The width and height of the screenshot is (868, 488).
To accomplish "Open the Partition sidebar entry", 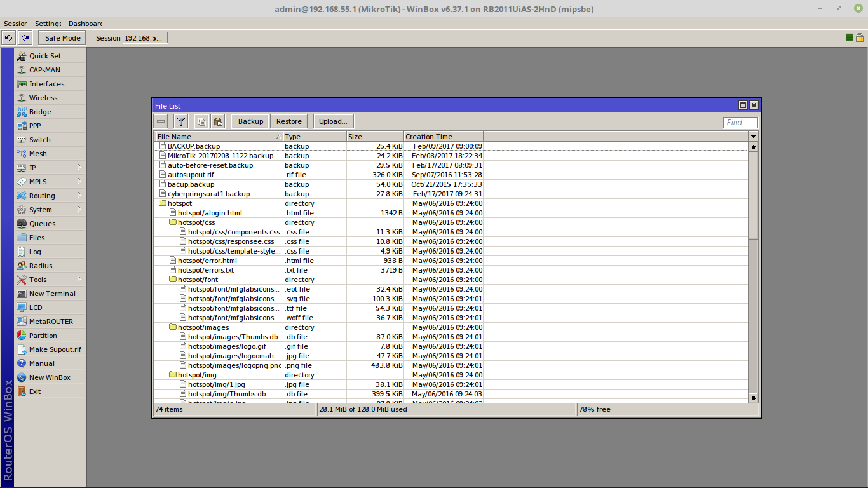I will (50, 335).
